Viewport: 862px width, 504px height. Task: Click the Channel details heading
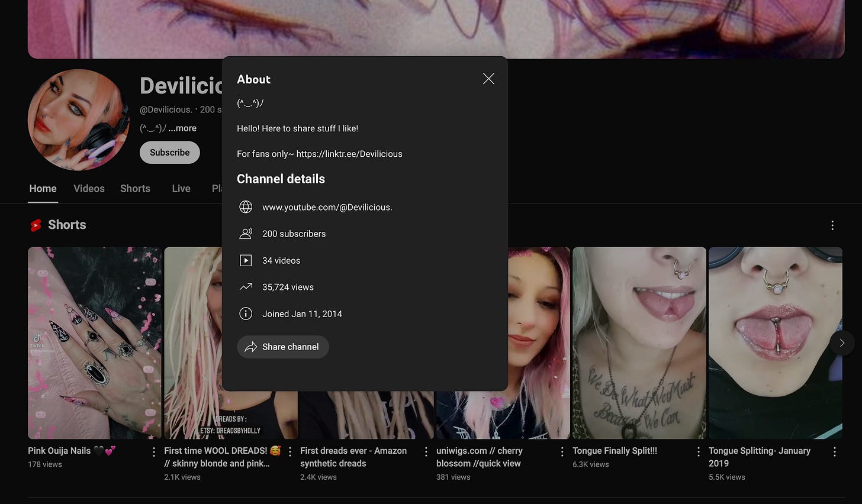[x=281, y=179]
